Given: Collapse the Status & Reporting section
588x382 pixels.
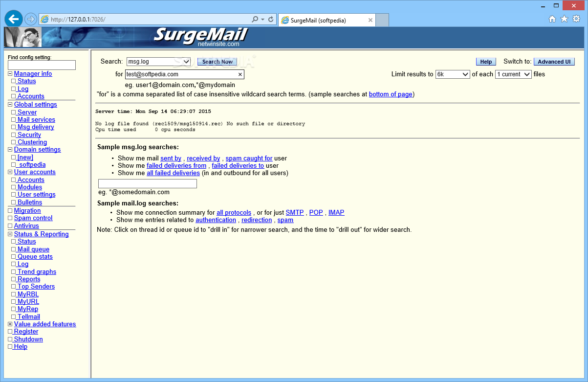Looking at the screenshot, I should click(10, 234).
